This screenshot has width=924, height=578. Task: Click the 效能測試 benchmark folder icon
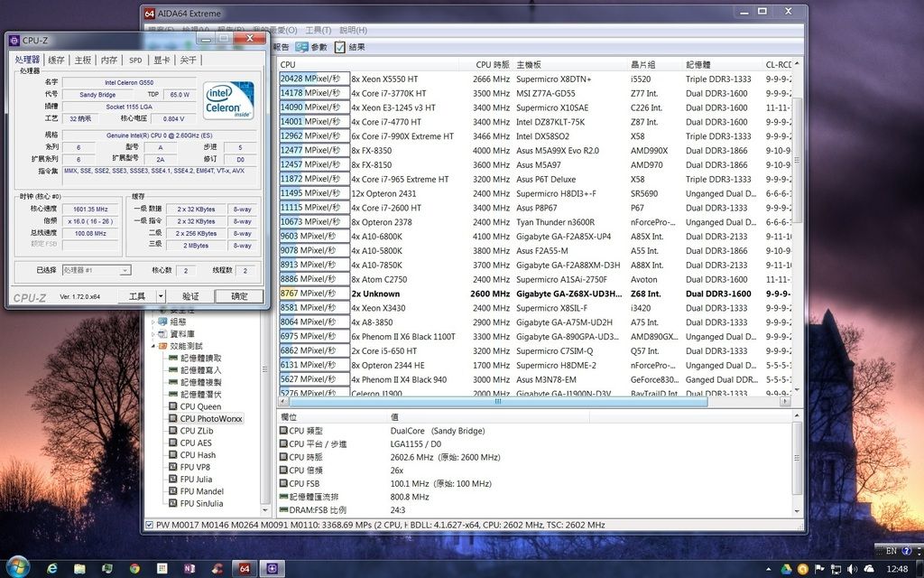[x=162, y=346]
